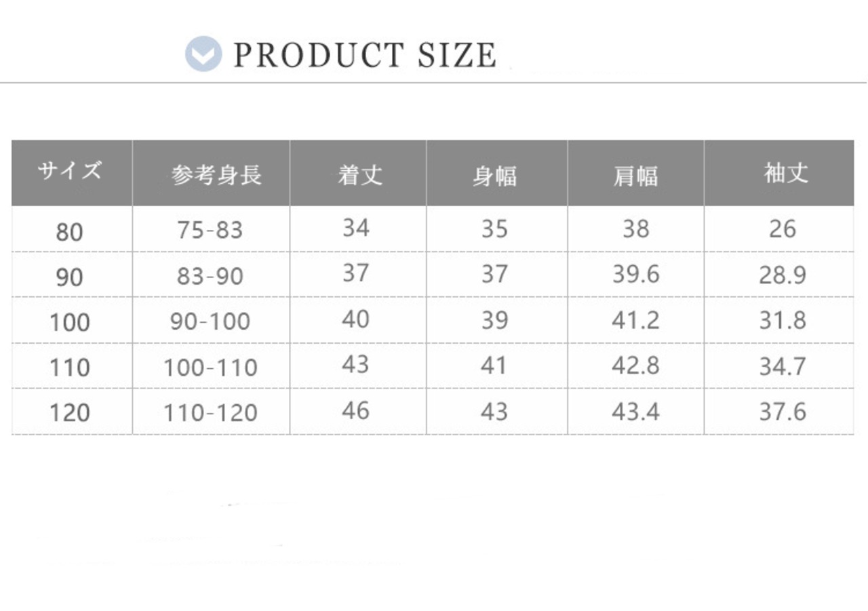Click the PRODUCT SIZE heading text
Viewport: 868px width, 611px height.
365,55
